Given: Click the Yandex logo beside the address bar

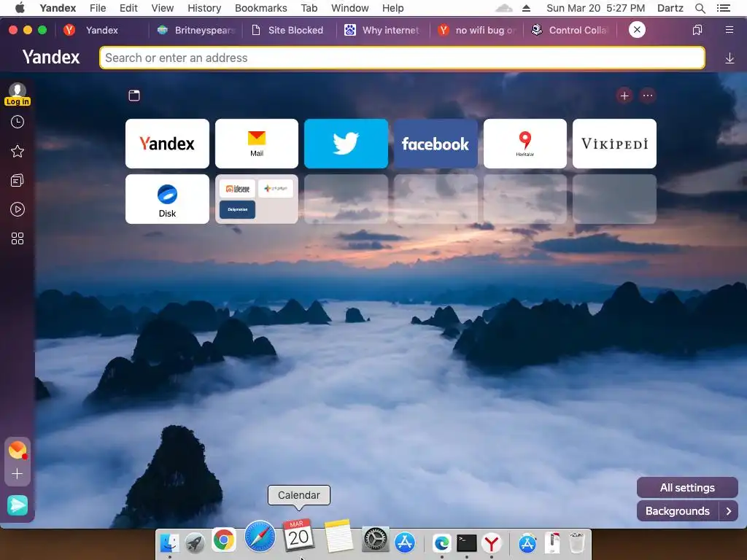Looking at the screenshot, I should click(51, 57).
